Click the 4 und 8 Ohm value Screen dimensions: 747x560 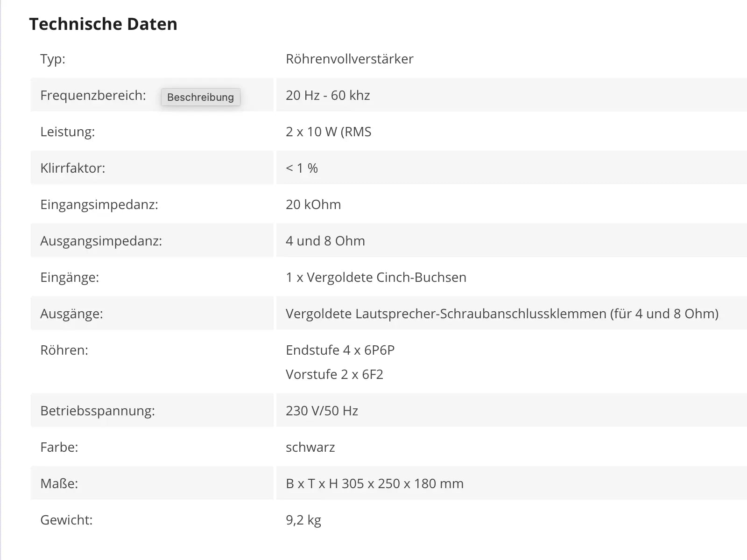[x=325, y=241]
